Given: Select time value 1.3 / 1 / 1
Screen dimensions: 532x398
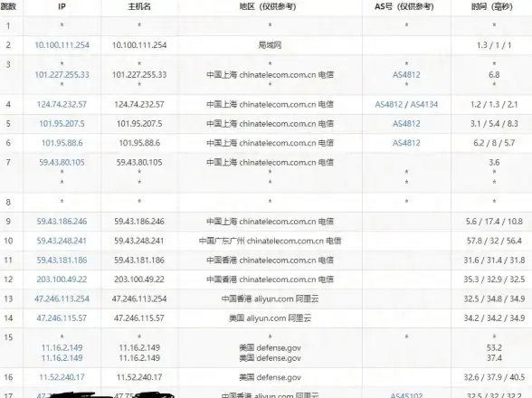Looking at the screenshot, I should pos(494,45).
